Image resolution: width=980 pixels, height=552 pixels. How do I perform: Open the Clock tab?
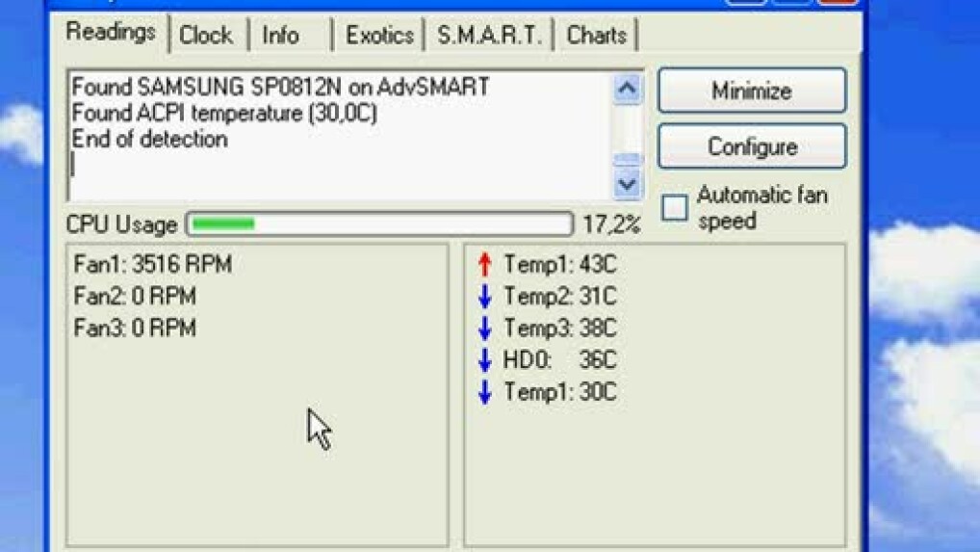206,36
